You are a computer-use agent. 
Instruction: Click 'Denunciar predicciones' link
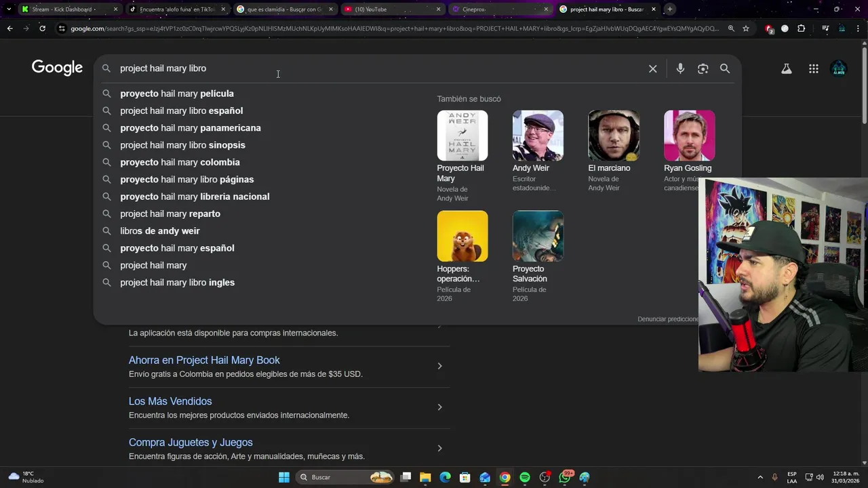pyautogui.click(x=668, y=319)
